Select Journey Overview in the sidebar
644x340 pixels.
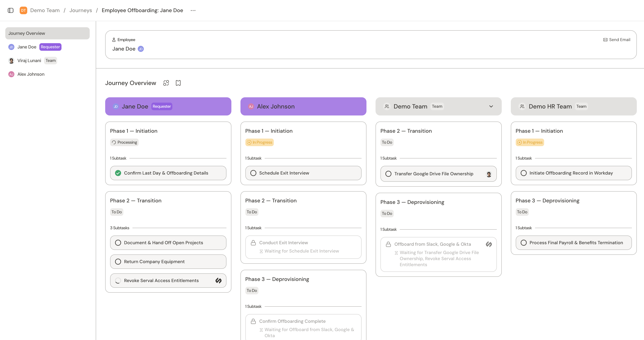click(x=47, y=33)
